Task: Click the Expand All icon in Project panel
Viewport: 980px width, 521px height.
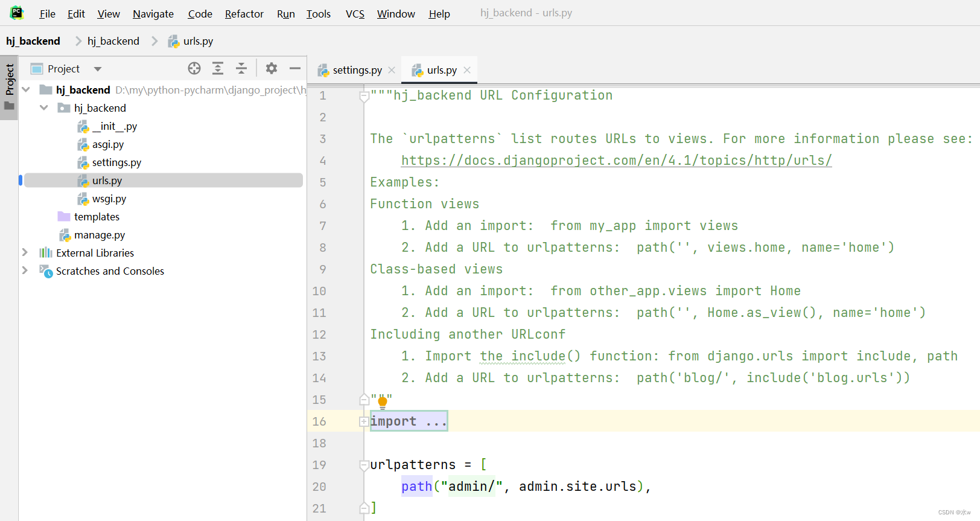Action: pyautogui.click(x=218, y=68)
